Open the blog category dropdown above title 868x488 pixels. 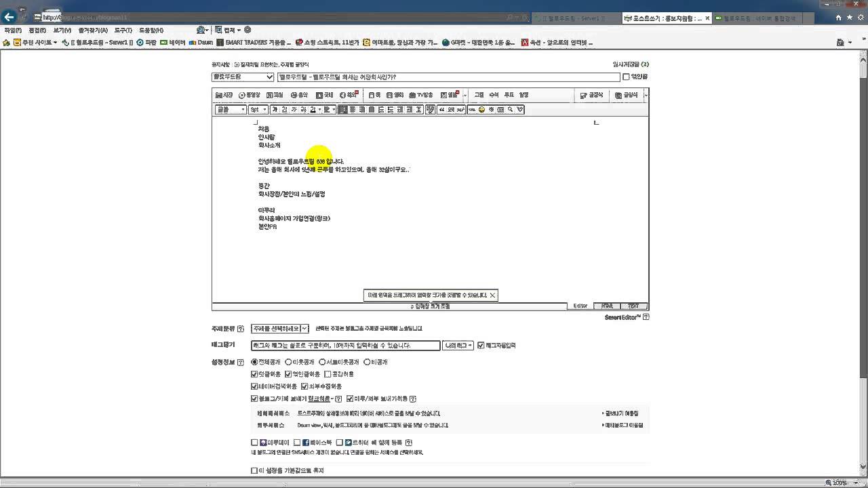243,77
